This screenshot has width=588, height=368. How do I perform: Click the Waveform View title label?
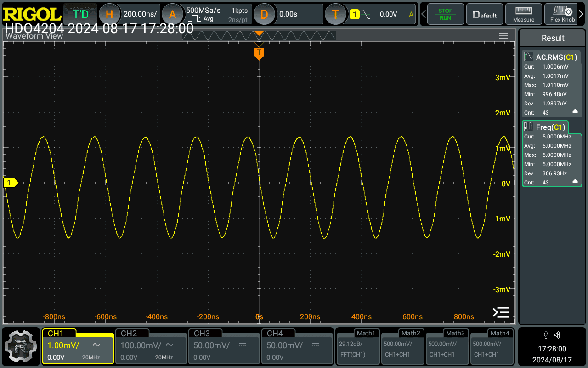(34, 36)
